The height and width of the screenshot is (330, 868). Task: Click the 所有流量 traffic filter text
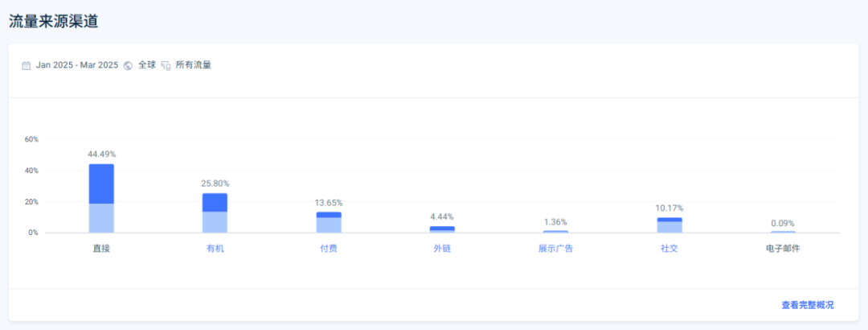tap(193, 65)
